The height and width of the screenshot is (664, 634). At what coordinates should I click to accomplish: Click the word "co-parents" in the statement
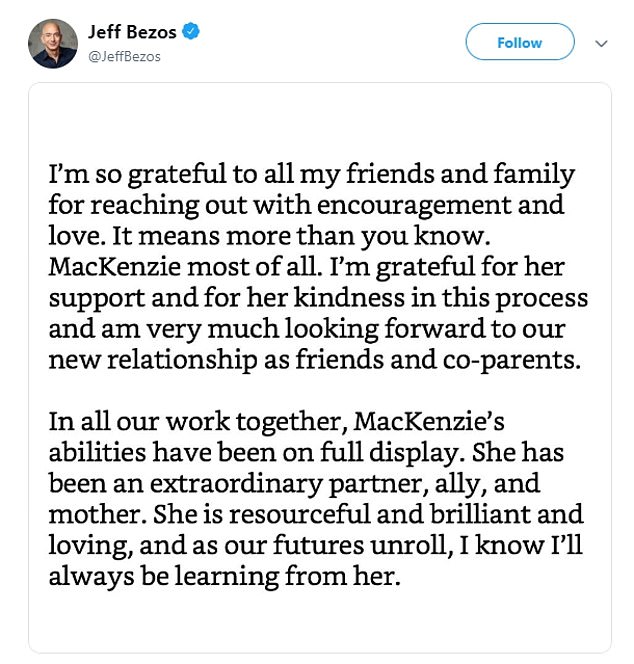coord(509,361)
